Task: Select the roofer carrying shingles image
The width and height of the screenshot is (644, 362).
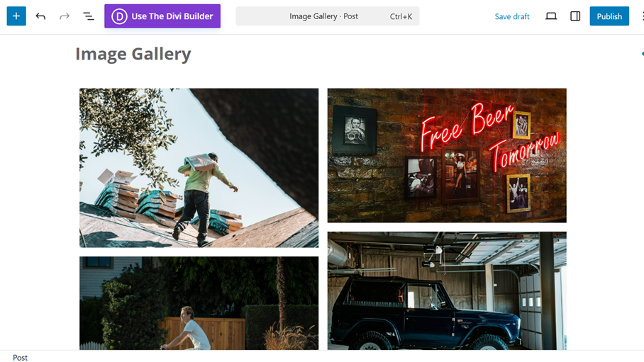Action: click(x=199, y=168)
